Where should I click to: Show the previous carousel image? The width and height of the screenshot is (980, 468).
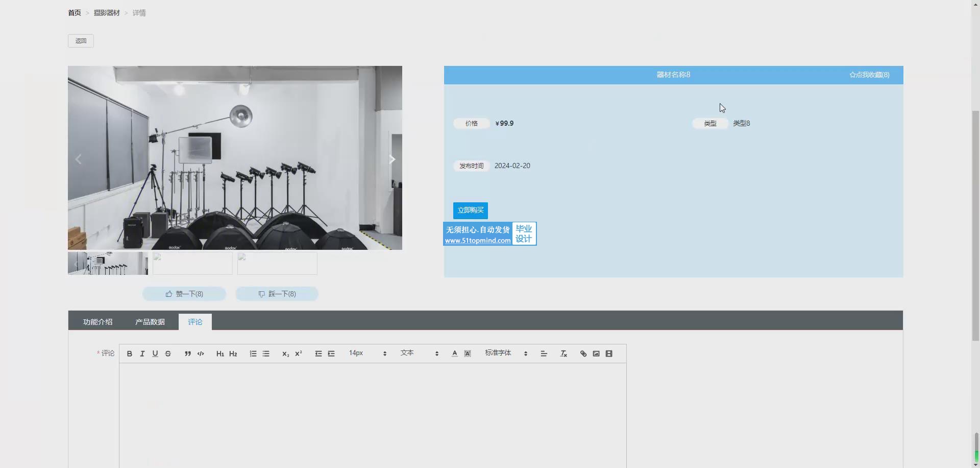tap(78, 159)
